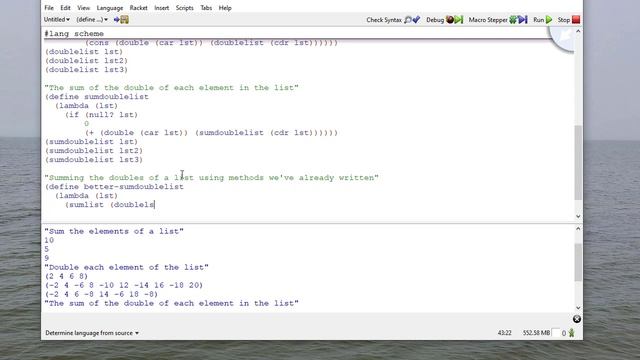Screen dimensions: 640x360
Task: Click the (doublelist lst3) line
Action: [87, 70]
